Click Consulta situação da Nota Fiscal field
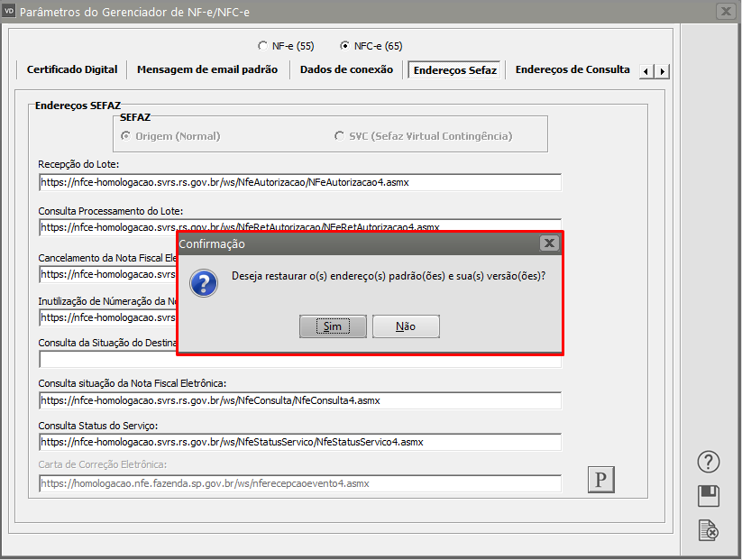The image size is (742, 560). pyautogui.click(x=300, y=400)
